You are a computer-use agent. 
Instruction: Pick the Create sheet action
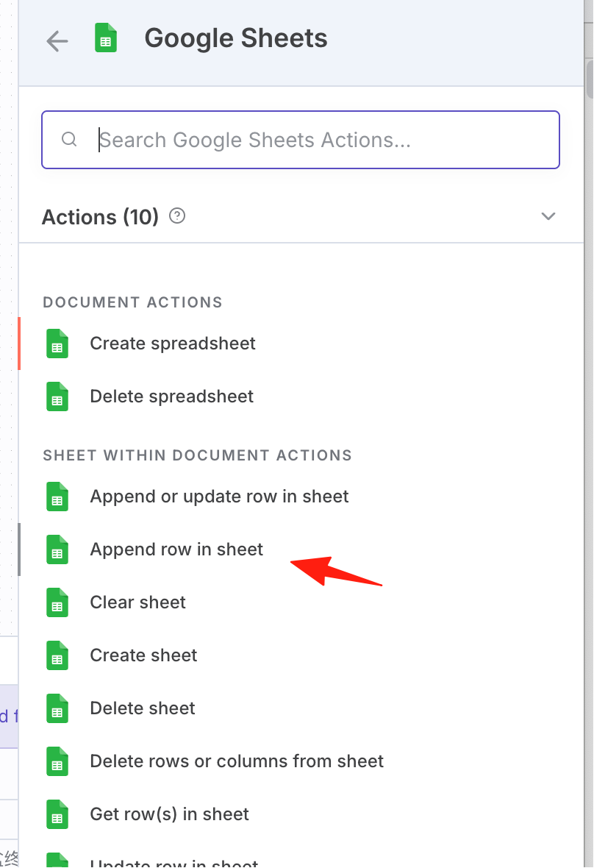(143, 655)
